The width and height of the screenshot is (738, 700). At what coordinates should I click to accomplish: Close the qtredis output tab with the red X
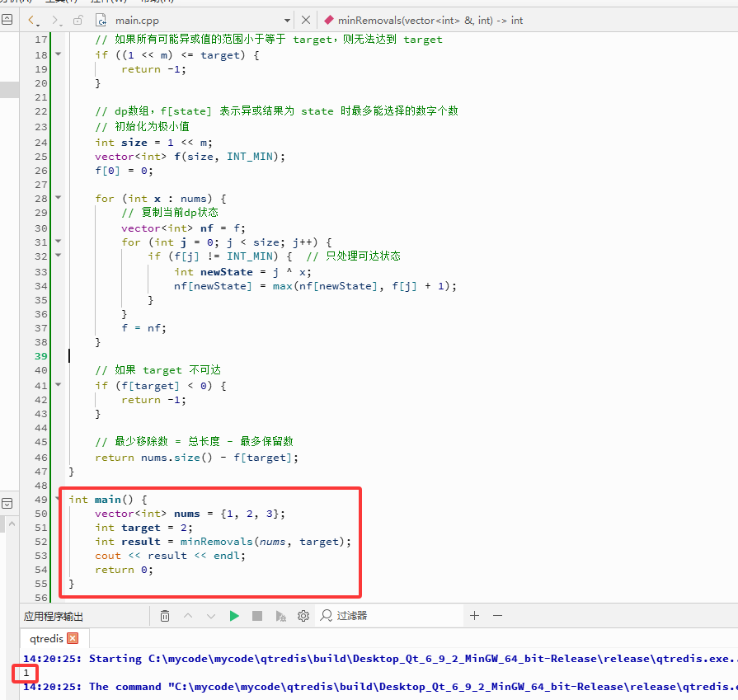73,638
